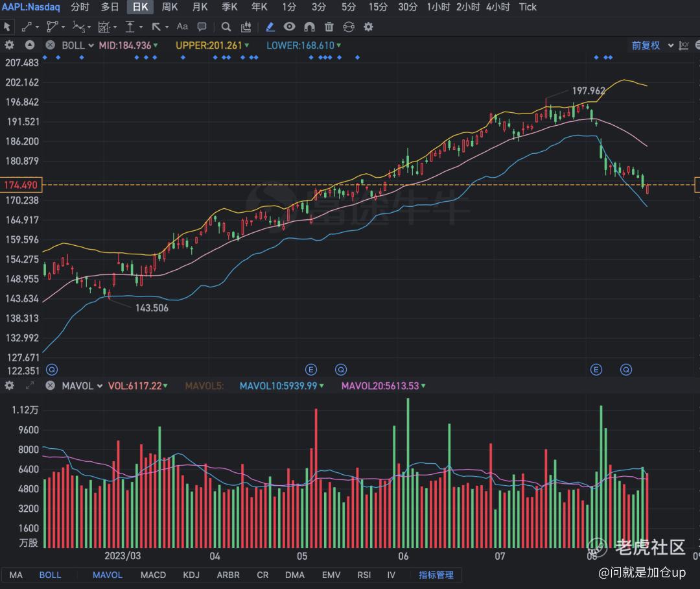
Task: Switch to 多日 multi-day view
Action: tap(110, 7)
